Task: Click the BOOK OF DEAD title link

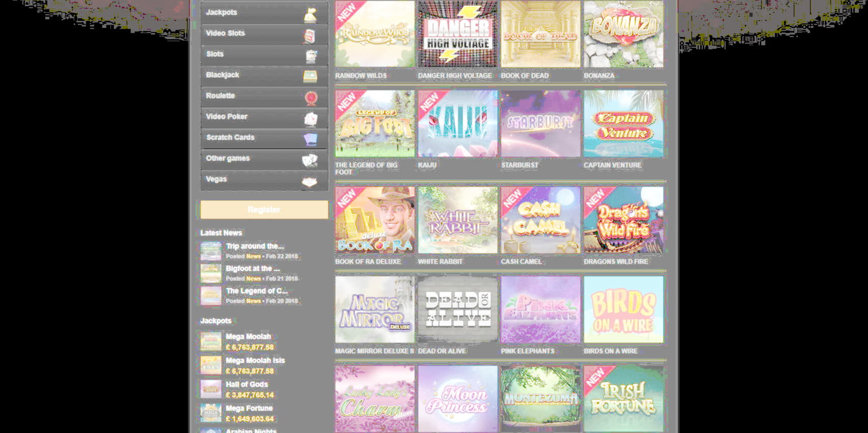Action: click(x=525, y=76)
